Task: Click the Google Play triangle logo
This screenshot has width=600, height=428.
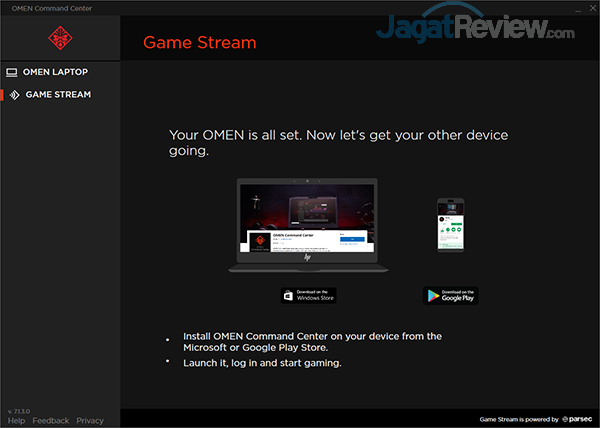Action: tap(432, 295)
